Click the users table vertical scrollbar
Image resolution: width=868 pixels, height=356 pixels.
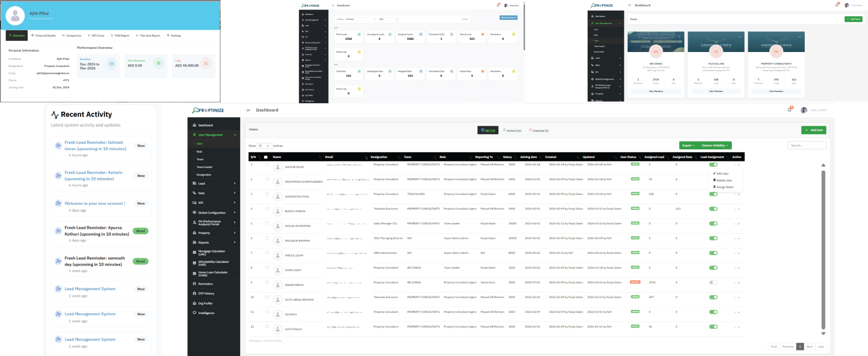point(823,249)
